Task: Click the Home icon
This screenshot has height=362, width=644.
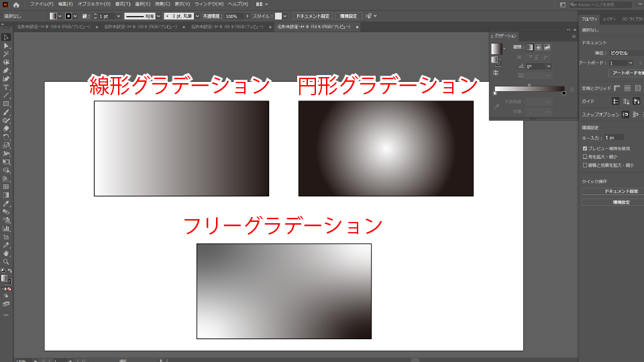Action: point(16,5)
